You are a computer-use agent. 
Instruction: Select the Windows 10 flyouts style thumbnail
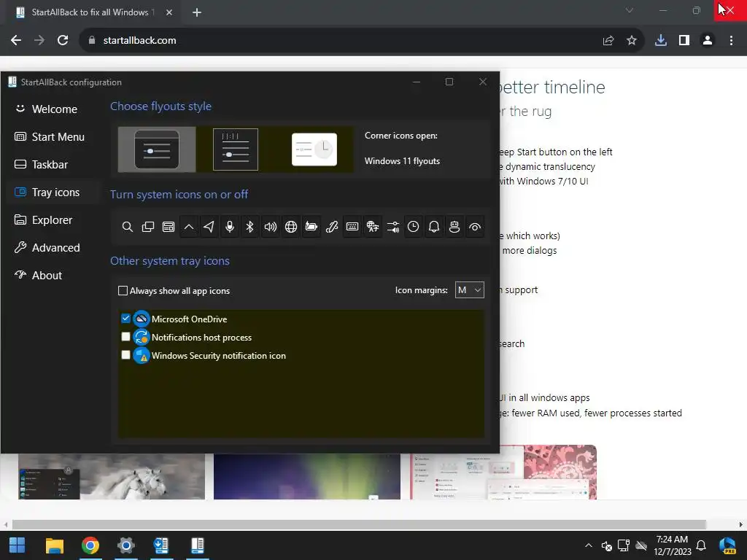point(236,149)
